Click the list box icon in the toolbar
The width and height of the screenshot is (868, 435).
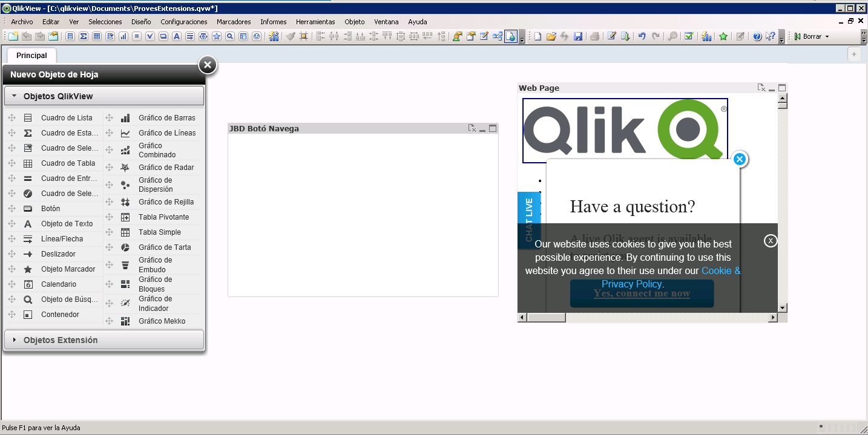(x=70, y=36)
